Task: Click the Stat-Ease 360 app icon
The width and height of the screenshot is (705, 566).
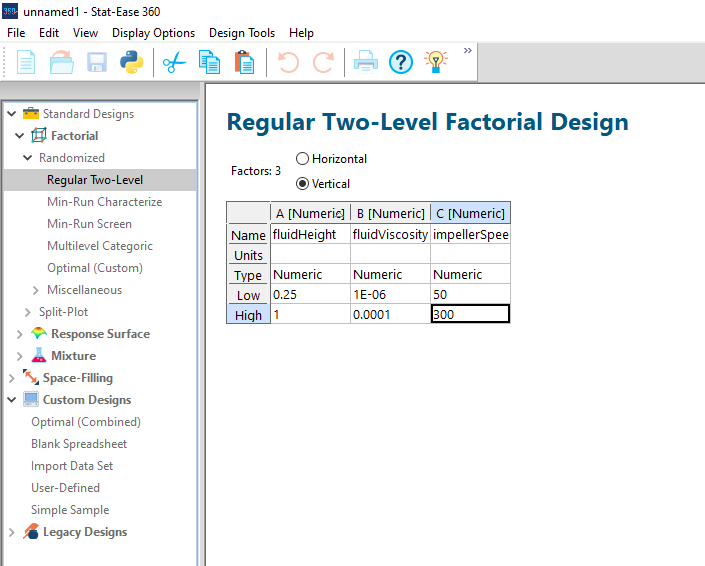Action: [x=10, y=11]
